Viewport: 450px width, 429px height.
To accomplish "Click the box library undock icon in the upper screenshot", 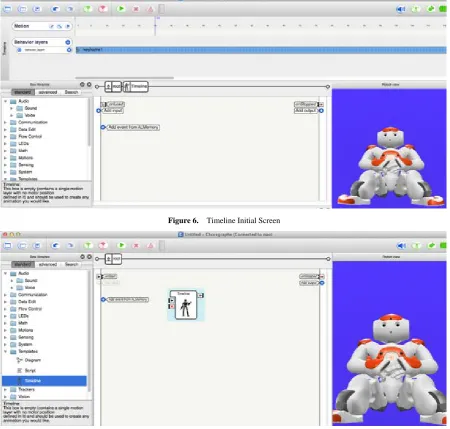I will [x=82, y=85].
